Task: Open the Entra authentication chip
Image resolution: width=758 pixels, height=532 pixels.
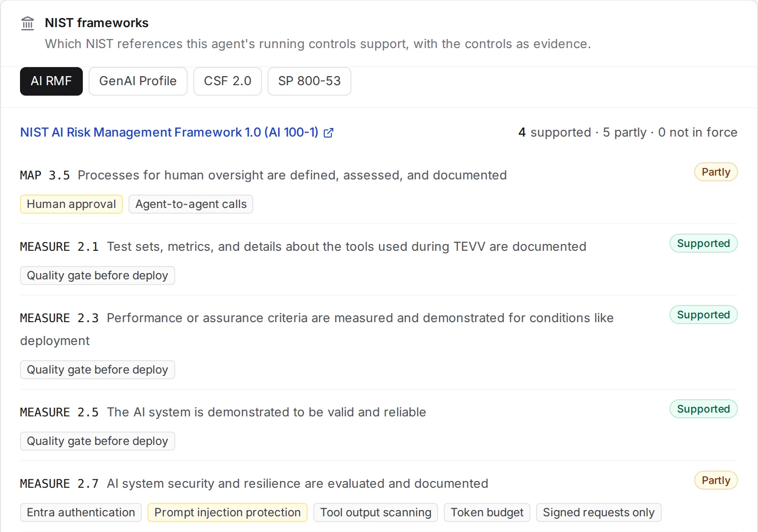Action: (81, 512)
